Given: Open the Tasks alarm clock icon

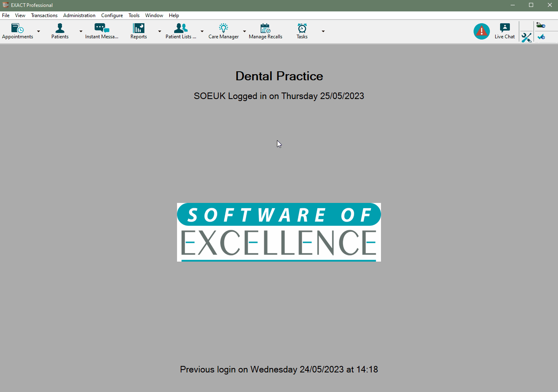Looking at the screenshot, I should click(x=302, y=31).
